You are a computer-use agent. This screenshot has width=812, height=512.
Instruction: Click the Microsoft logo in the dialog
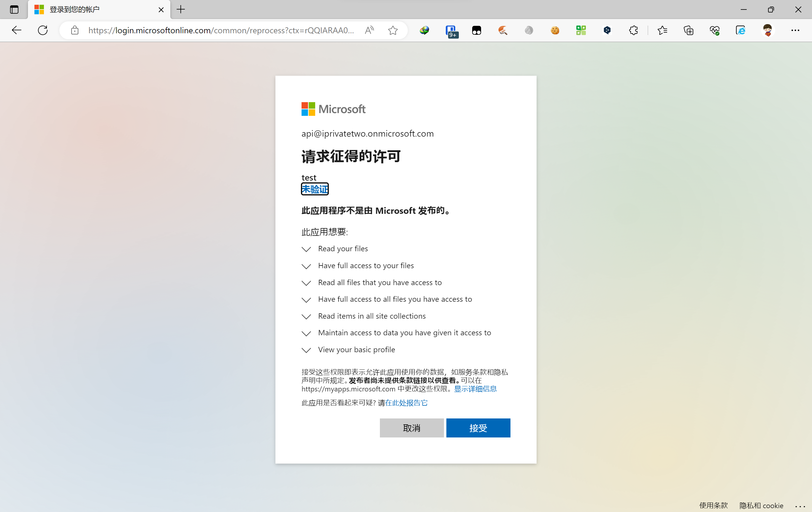pos(333,109)
